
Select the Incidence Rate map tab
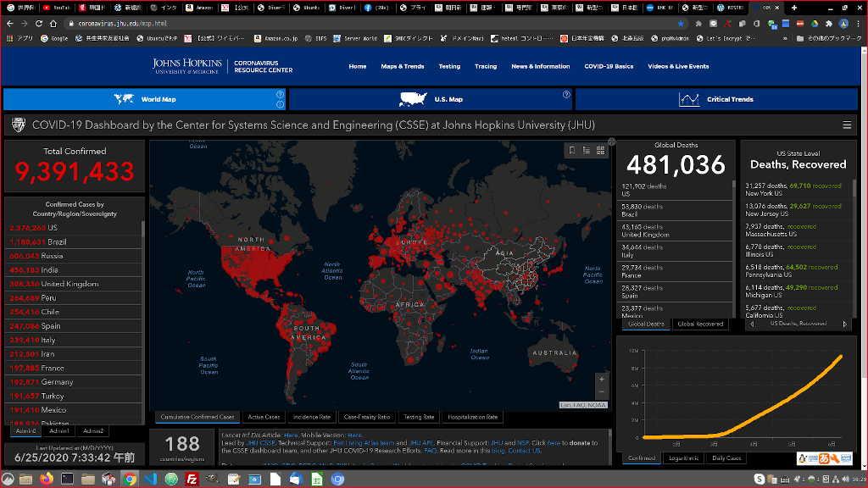(312, 417)
